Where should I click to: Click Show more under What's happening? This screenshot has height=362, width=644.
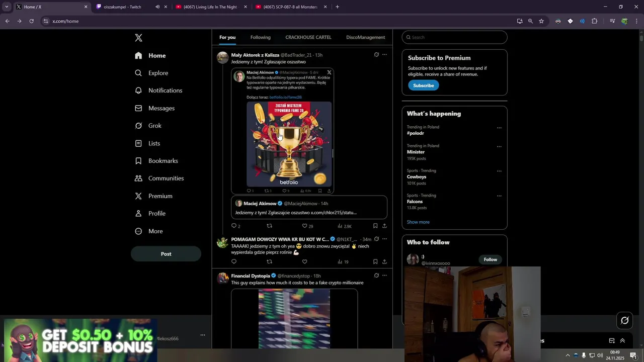(x=418, y=222)
